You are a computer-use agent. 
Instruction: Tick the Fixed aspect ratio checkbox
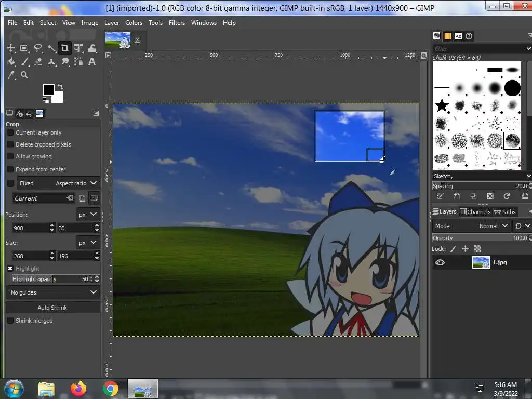pos(10,183)
